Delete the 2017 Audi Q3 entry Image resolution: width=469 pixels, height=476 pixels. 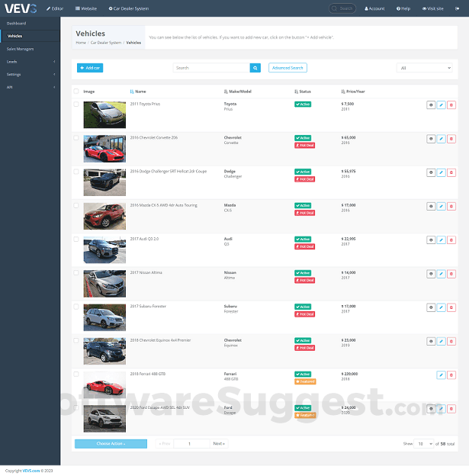[x=451, y=240]
